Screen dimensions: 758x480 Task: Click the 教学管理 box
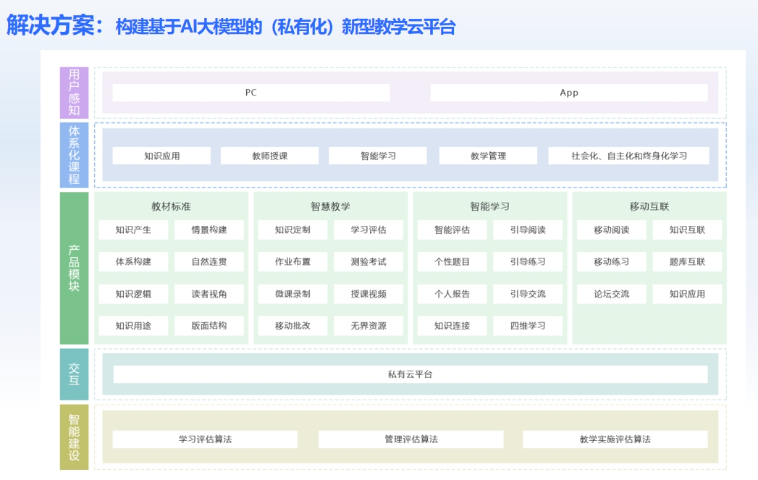(488, 156)
